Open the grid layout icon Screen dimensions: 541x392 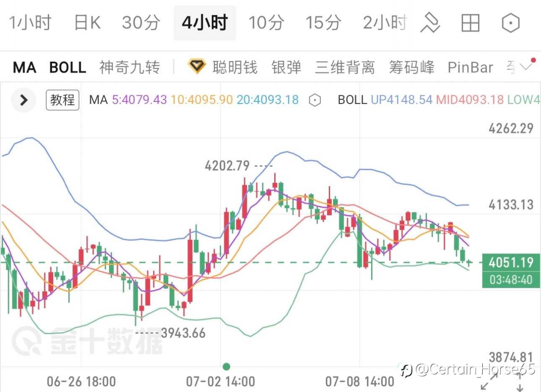(470, 23)
